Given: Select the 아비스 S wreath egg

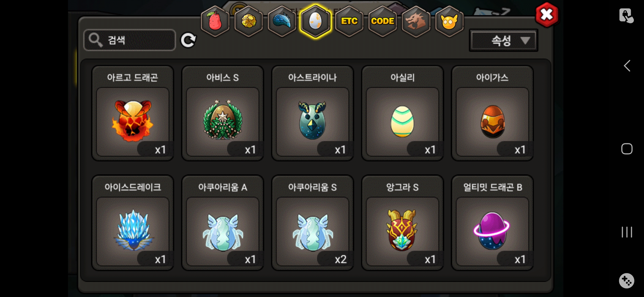Looking at the screenshot, I should click(223, 113).
